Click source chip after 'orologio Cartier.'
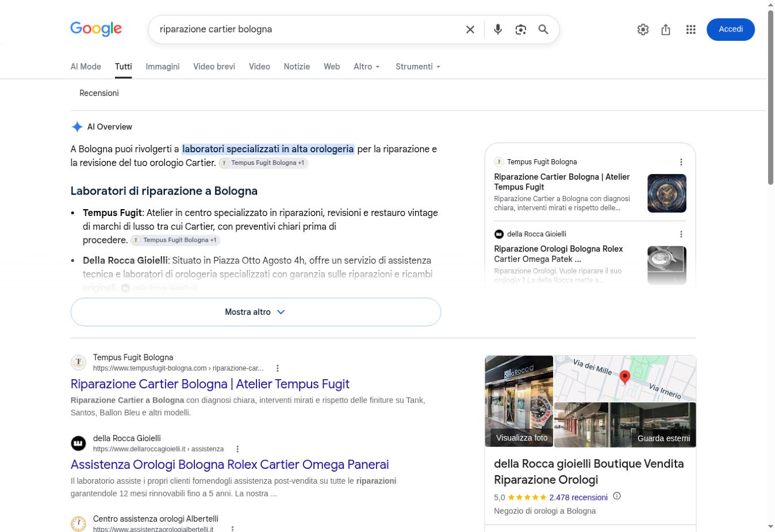Screen dimensions: 775x532 [264, 163]
